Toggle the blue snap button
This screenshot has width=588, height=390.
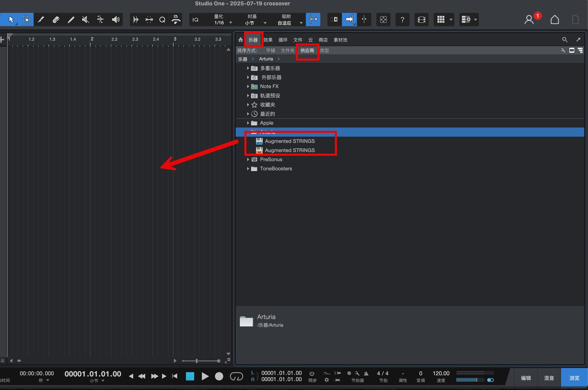[x=313, y=20]
